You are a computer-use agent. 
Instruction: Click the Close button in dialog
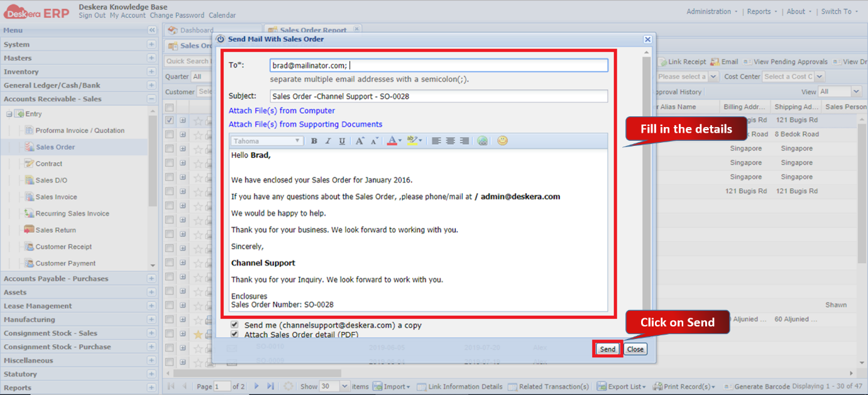pos(635,349)
